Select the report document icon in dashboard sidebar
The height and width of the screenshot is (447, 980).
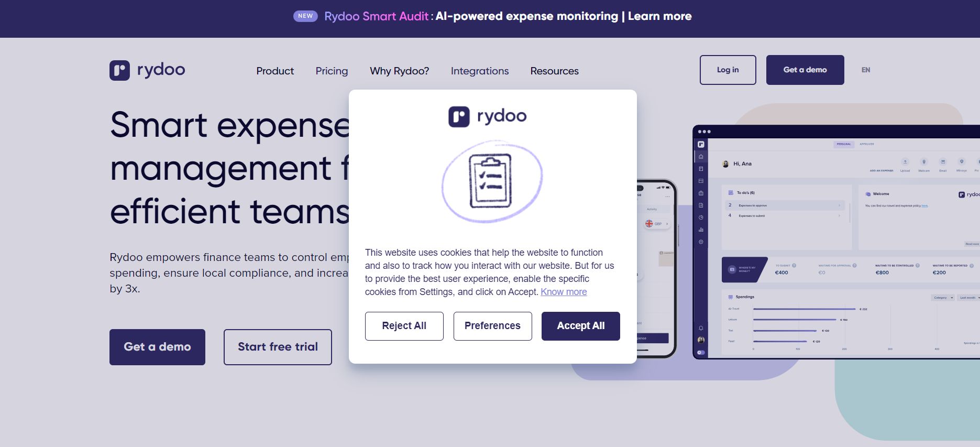[x=701, y=205]
